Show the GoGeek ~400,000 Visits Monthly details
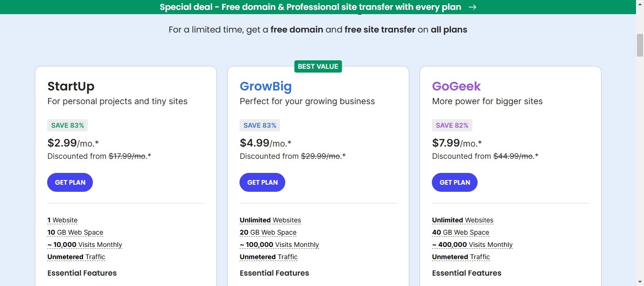The width and height of the screenshot is (644, 286). 472,245
